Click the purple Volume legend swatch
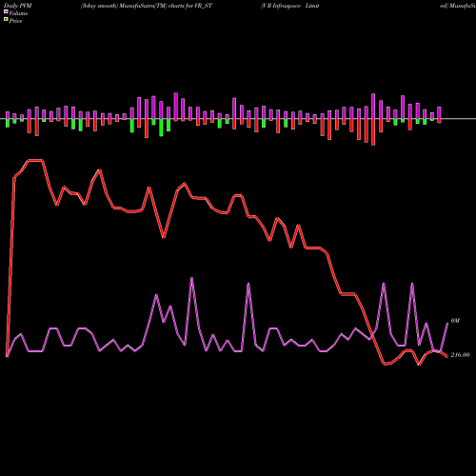This screenshot has height=476, width=476. (x=6, y=11)
